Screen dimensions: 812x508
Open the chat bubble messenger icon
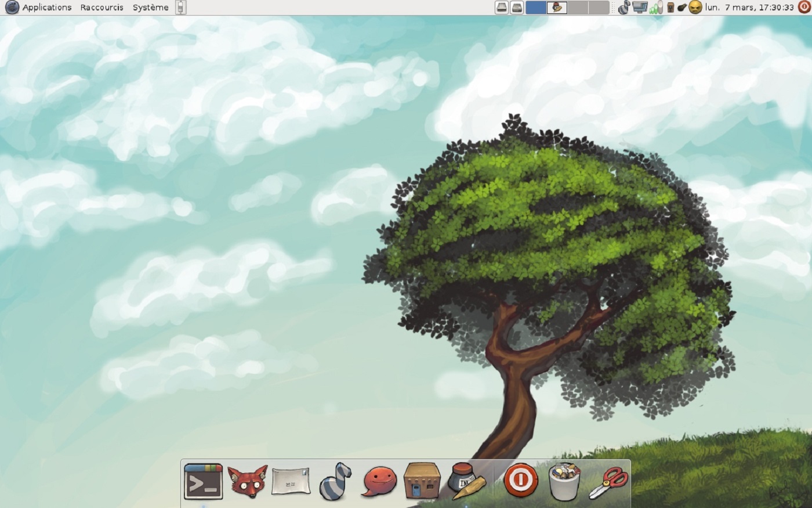377,481
